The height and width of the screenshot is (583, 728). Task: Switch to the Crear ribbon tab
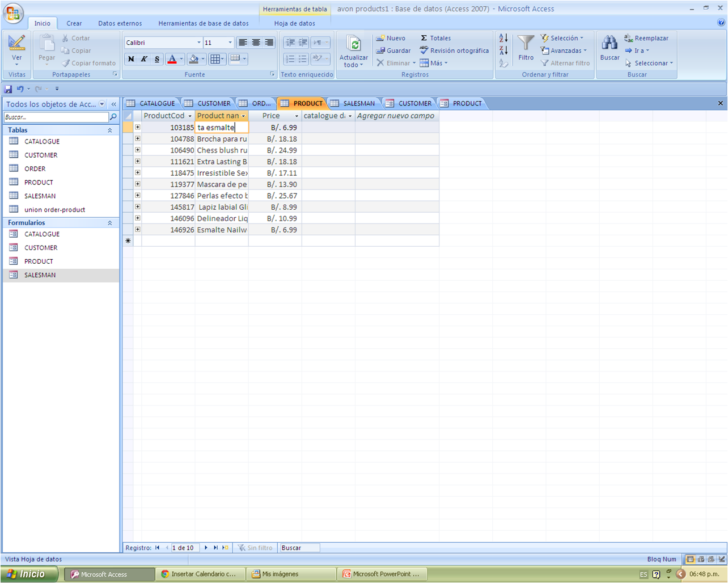pos(74,23)
